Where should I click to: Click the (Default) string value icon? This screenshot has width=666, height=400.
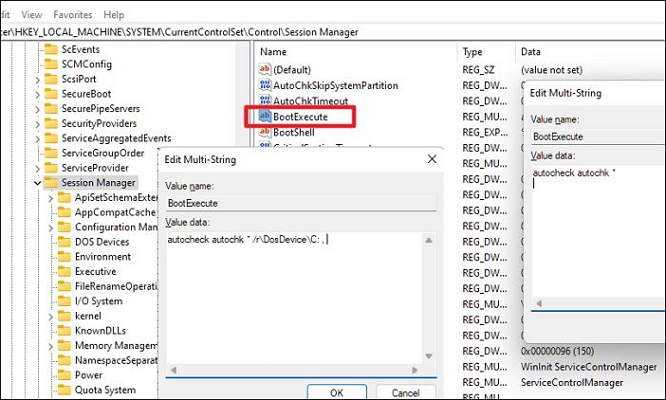coord(265,69)
